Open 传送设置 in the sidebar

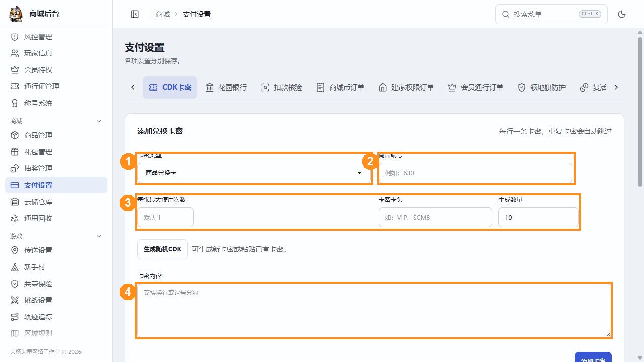pyautogui.click(x=56, y=250)
